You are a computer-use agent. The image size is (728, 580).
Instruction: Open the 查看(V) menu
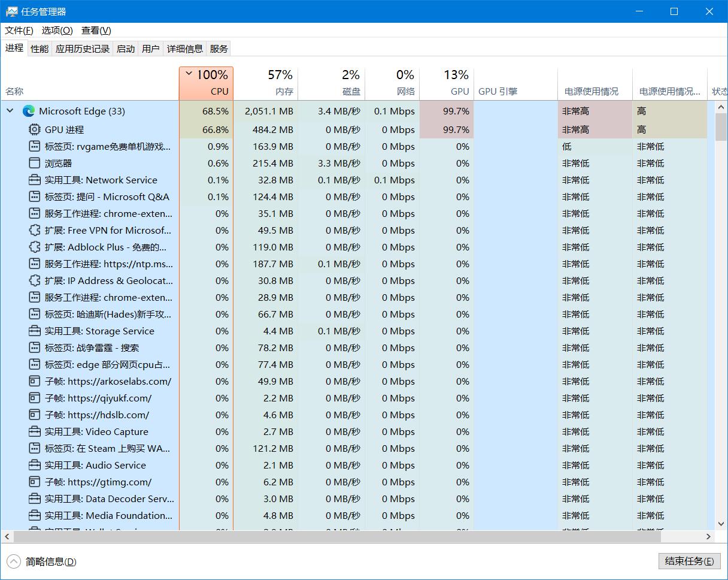(x=96, y=31)
